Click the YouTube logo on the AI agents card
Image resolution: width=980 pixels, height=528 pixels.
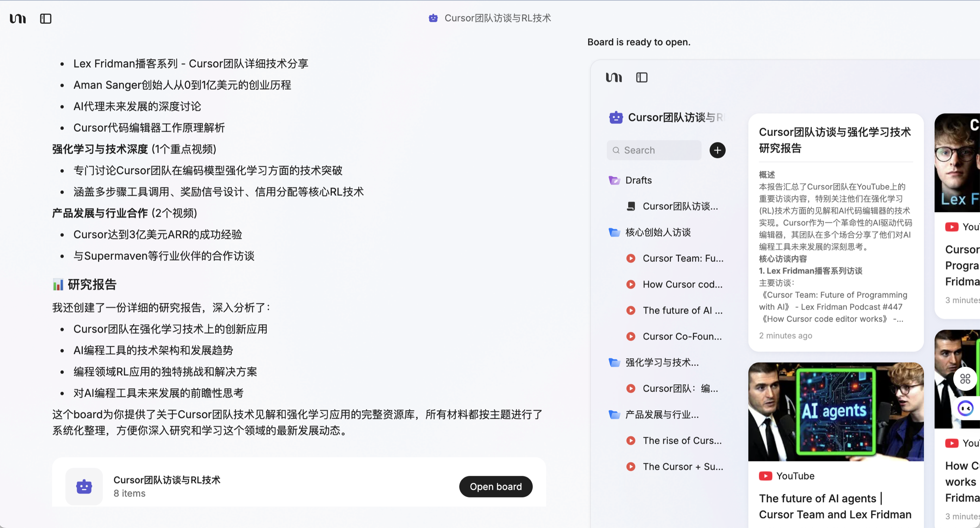tap(766, 476)
